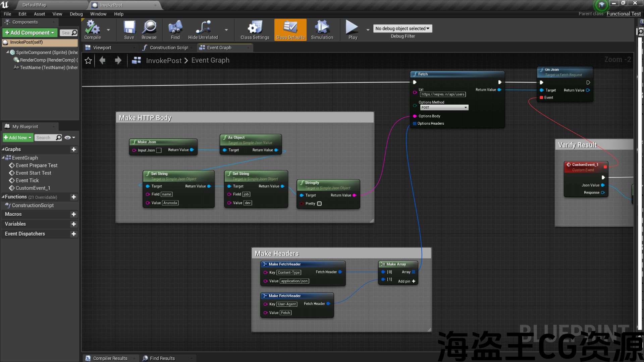Click the Url input field on Fetch node
The height and width of the screenshot is (362, 644).
(x=443, y=95)
